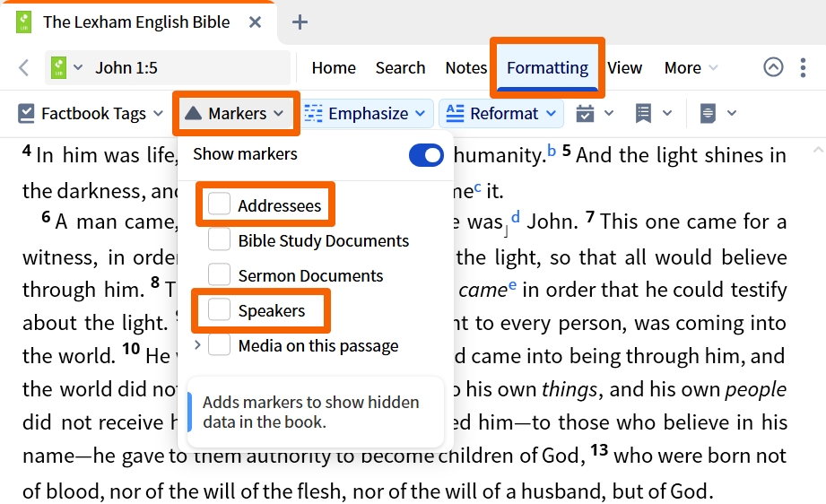This screenshot has width=826, height=504.
Task: Open the View tab
Action: pyautogui.click(x=625, y=67)
